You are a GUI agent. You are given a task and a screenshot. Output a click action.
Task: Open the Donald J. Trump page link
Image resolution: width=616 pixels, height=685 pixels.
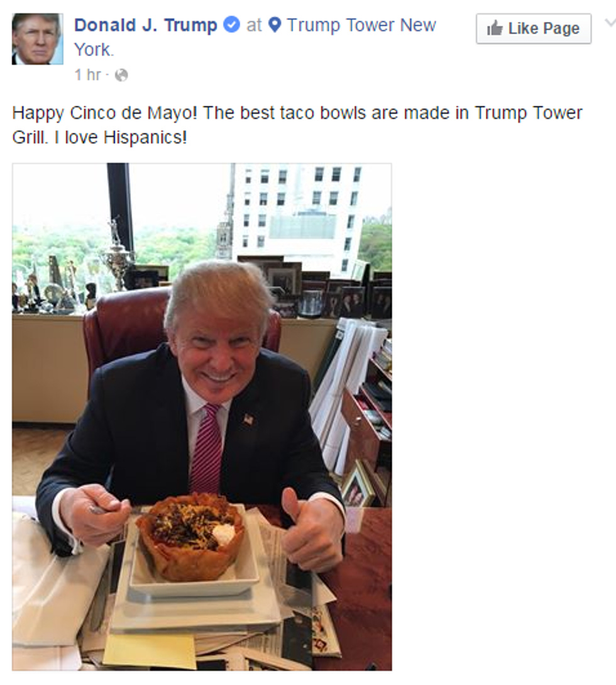point(145,25)
